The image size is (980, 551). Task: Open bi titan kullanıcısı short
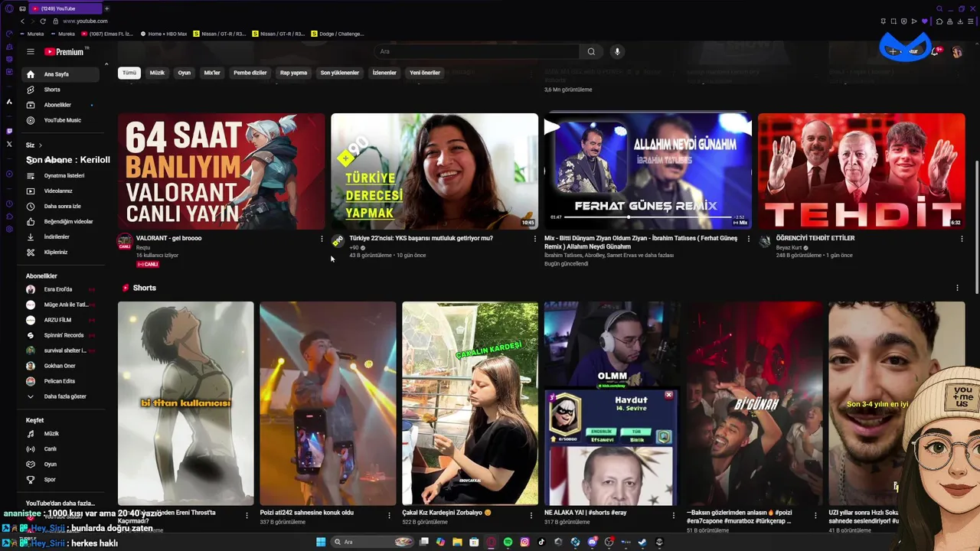[x=186, y=403]
